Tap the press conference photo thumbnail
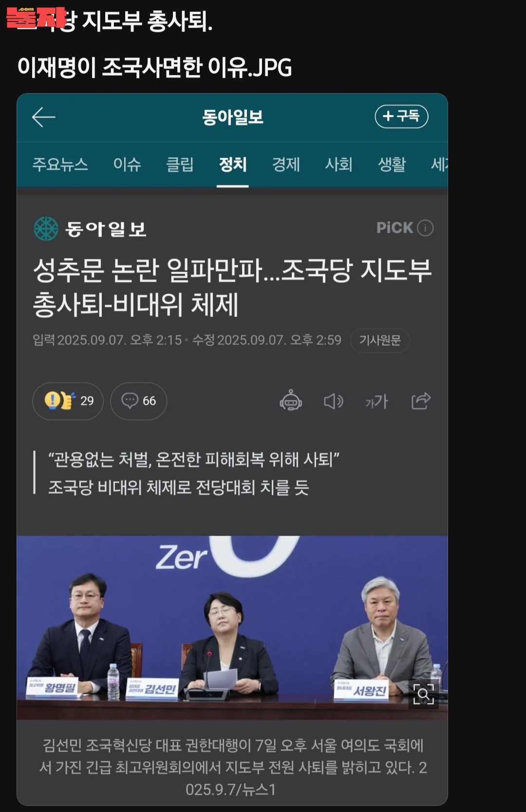The width and height of the screenshot is (526, 812). pos(232,627)
